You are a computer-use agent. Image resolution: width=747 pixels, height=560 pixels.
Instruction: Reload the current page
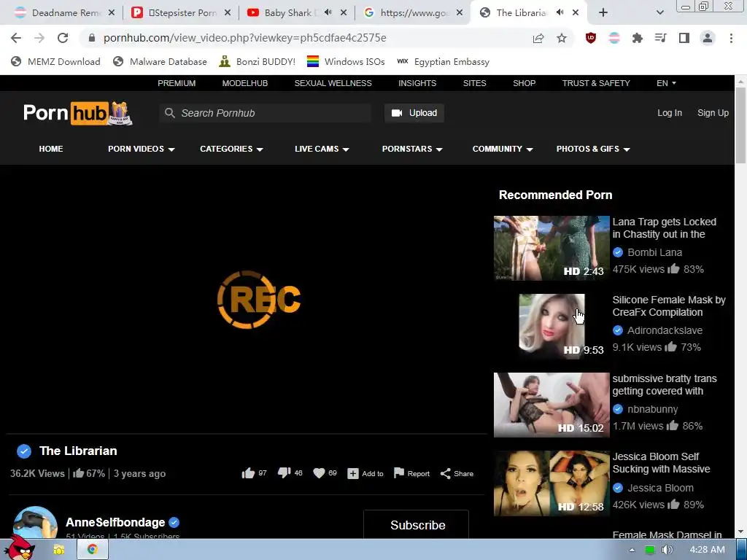click(x=63, y=38)
